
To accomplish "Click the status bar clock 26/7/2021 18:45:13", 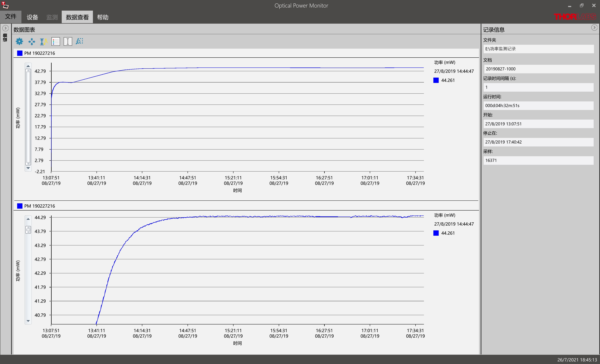I will click(577, 360).
